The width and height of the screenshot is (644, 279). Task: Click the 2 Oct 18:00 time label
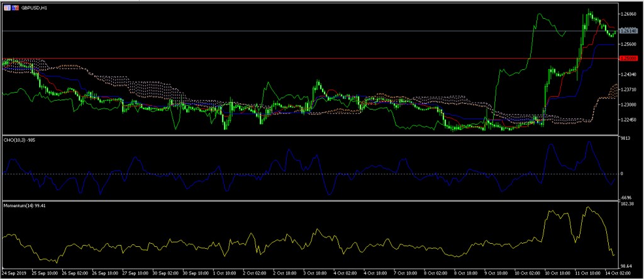coord(286,273)
